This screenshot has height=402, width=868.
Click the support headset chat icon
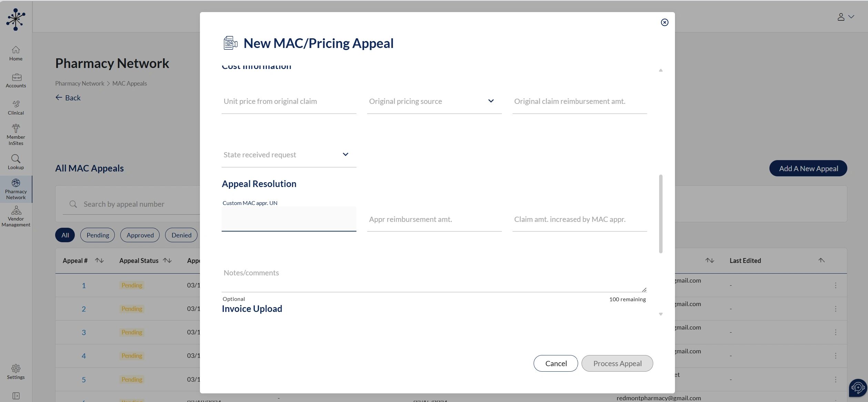[858, 388]
